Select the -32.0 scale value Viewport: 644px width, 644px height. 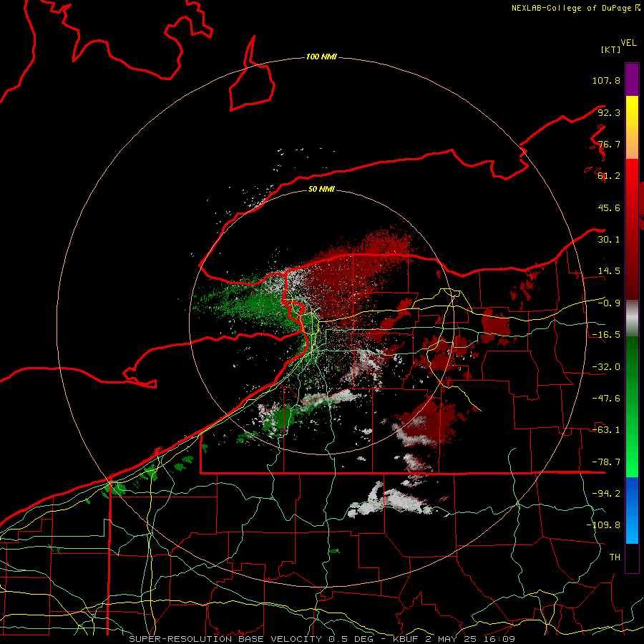click(x=606, y=367)
